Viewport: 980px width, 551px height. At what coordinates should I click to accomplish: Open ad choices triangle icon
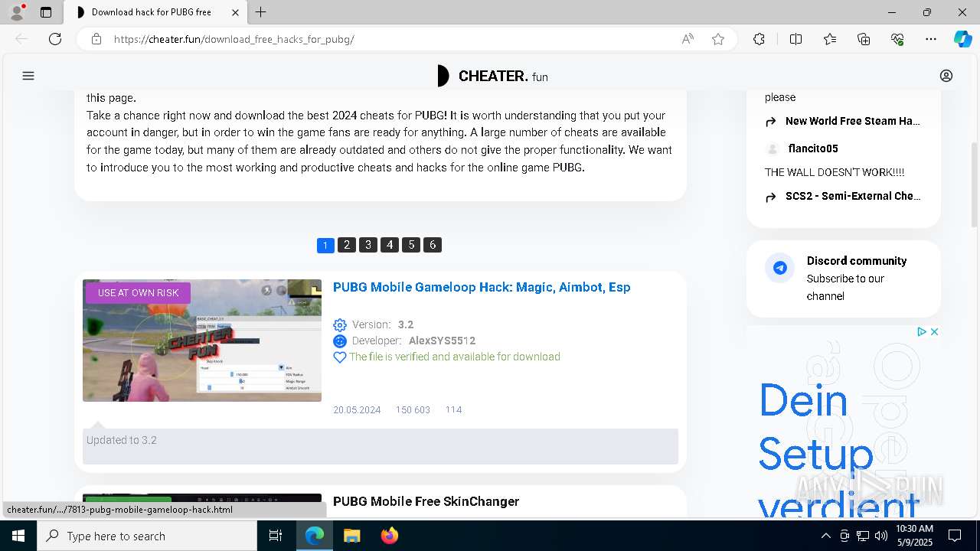point(922,331)
